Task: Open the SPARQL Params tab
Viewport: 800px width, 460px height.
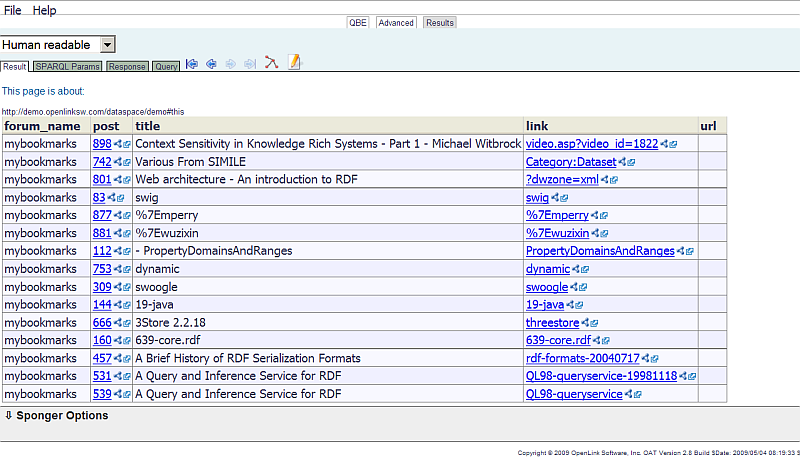Action: [x=67, y=67]
